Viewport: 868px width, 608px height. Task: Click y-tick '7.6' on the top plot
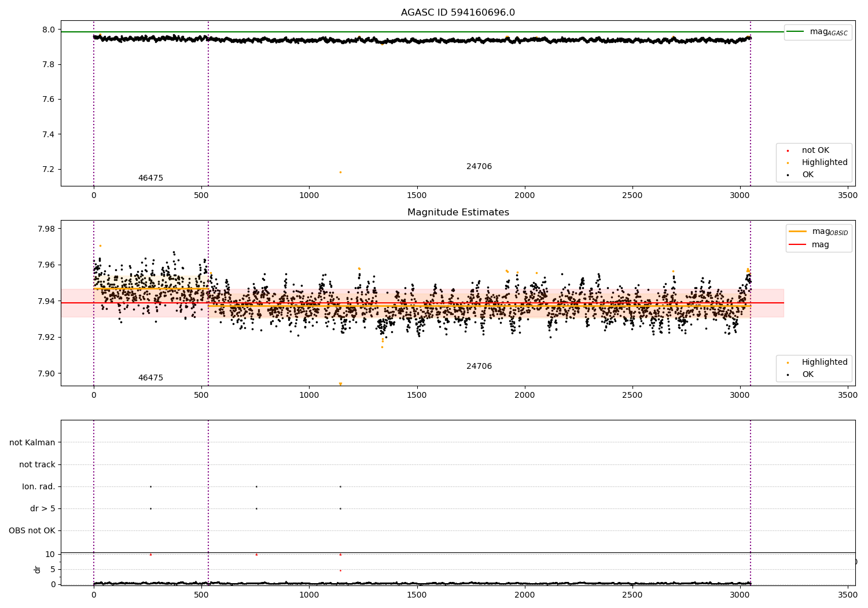pos(49,100)
